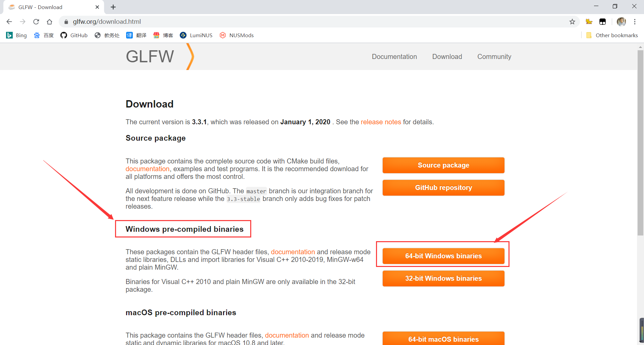Image resolution: width=644 pixels, height=345 pixels.
Task: Reload the page with the refresh icon
Action: click(36, 22)
